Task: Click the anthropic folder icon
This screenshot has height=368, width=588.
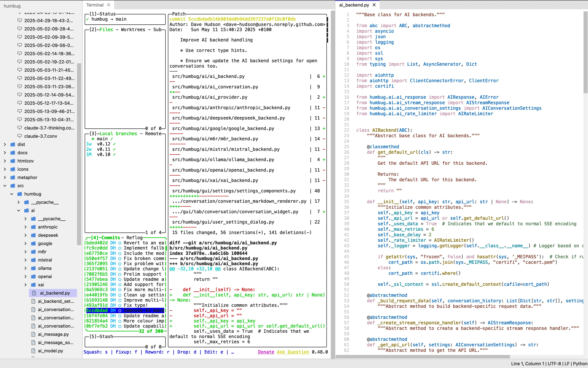Action: tap(34, 227)
